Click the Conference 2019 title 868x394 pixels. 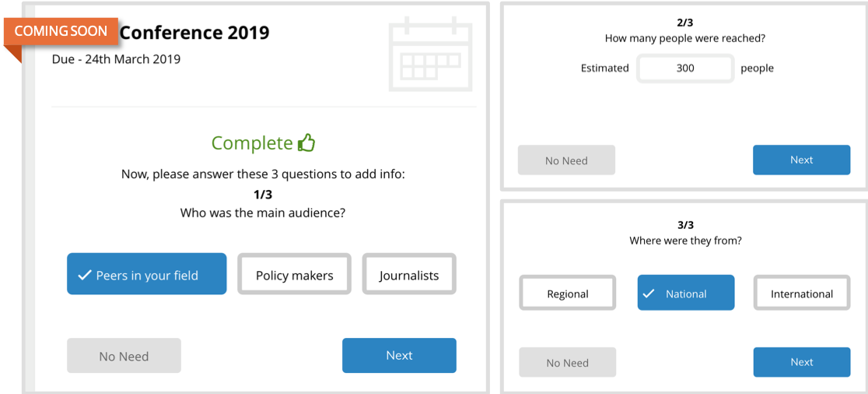[194, 33]
